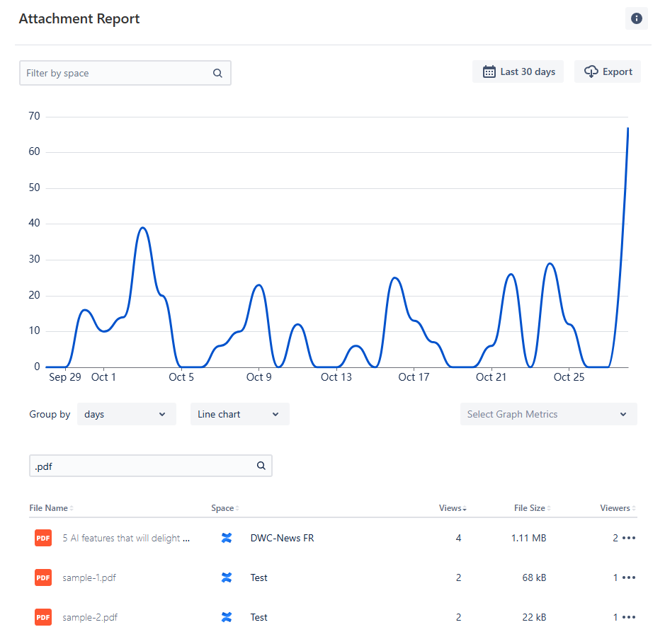
Task: Open more actions for the DWC-News FR row
Action: click(628, 538)
